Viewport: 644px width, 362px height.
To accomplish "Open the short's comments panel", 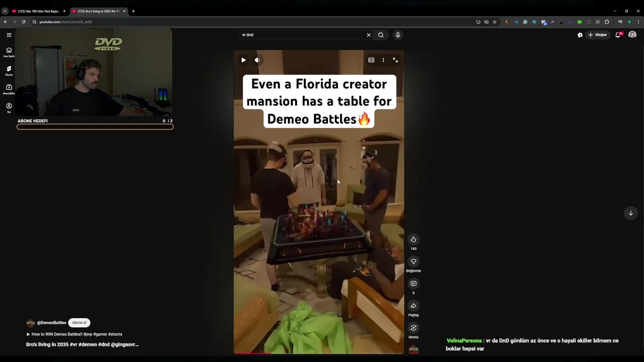I will pos(414,284).
